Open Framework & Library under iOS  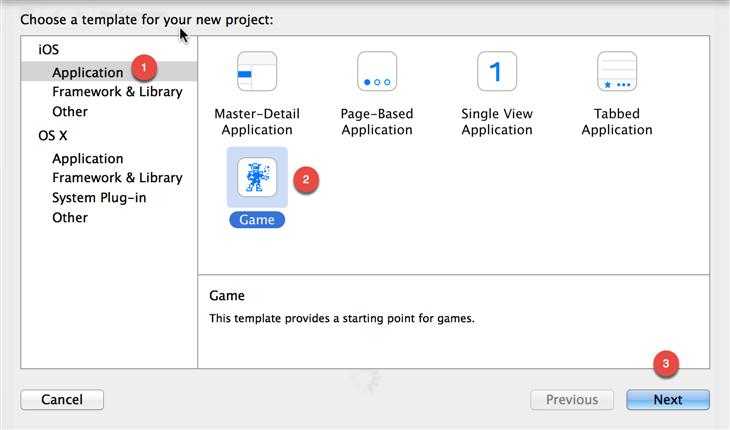tap(117, 92)
